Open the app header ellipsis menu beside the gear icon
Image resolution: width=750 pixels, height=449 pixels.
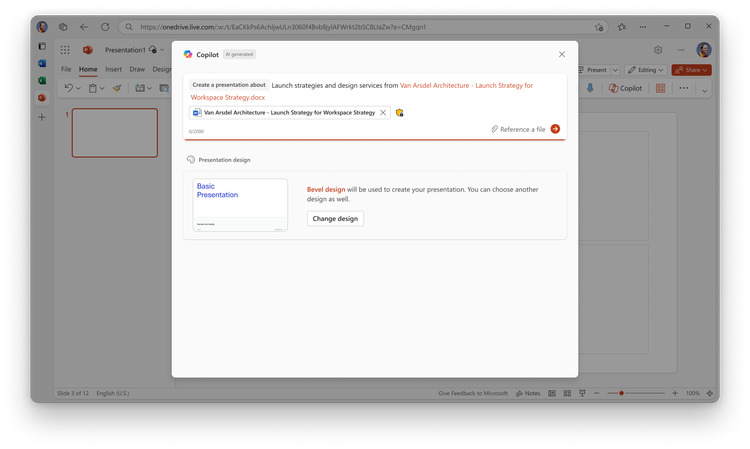pyautogui.click(x=681, y=50)
